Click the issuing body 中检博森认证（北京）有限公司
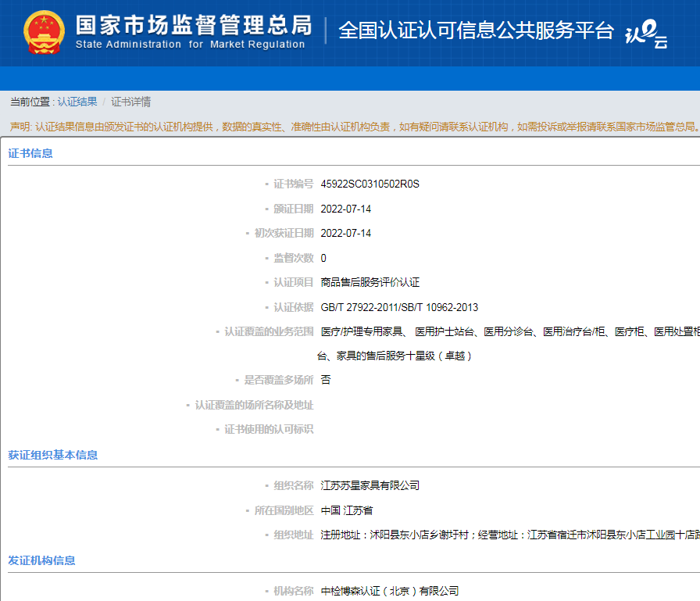The image size is (700, 601). 389,591
